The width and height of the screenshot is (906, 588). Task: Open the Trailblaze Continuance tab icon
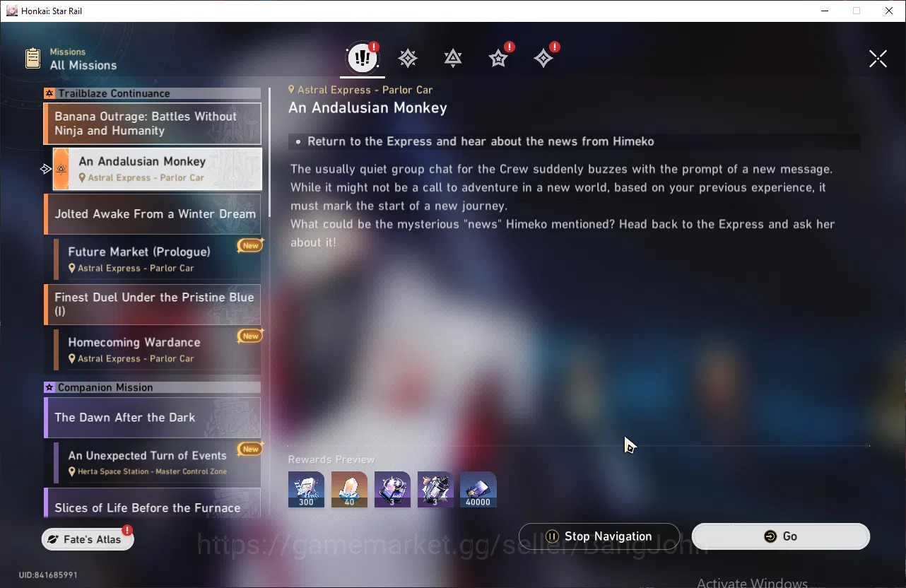point(453,59)
